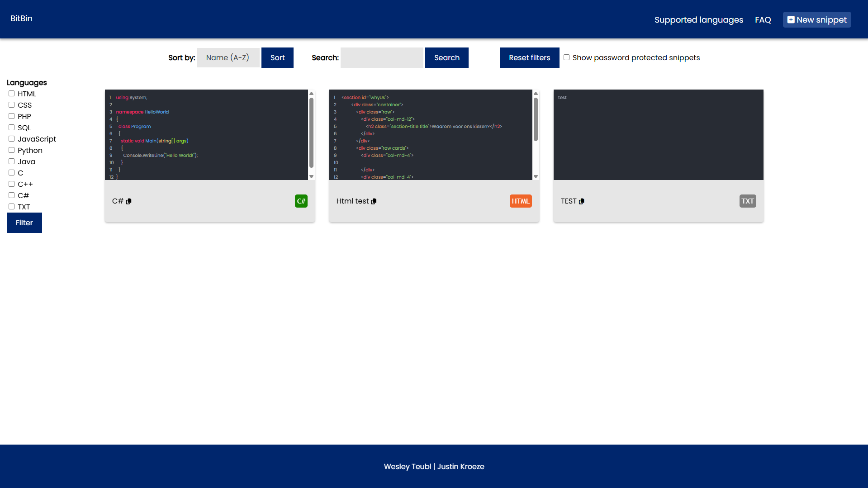Copy the C# snippet link
The width and height of the screenshot is (868, 488).
coord(130,201)
